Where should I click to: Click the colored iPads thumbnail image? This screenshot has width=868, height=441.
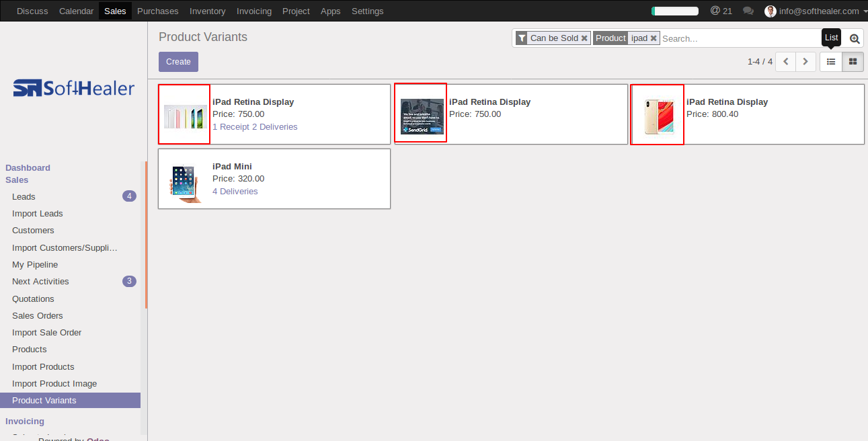point(185,116)
